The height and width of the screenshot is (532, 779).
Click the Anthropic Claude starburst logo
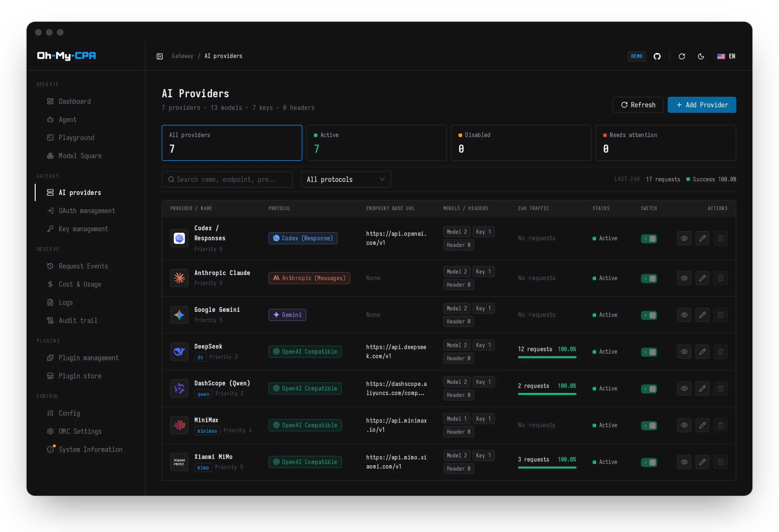point(179,278)
